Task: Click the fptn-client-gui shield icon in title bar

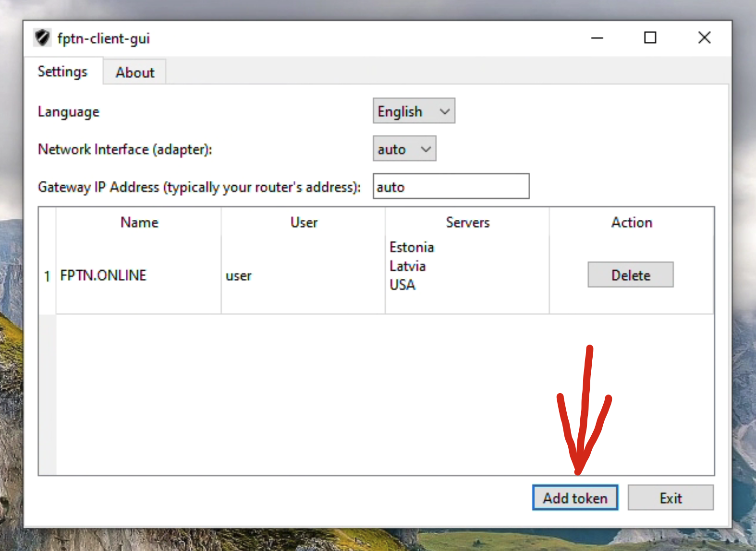Action: coord(43,37)
